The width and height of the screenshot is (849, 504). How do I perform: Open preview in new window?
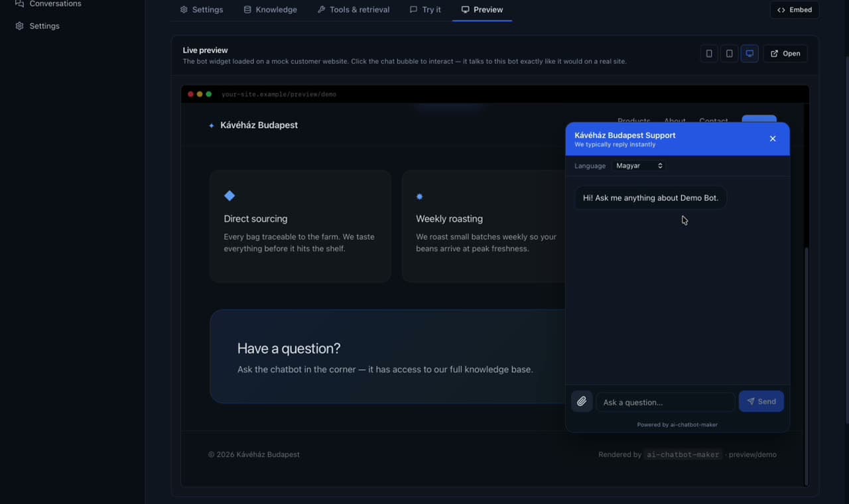785,54
